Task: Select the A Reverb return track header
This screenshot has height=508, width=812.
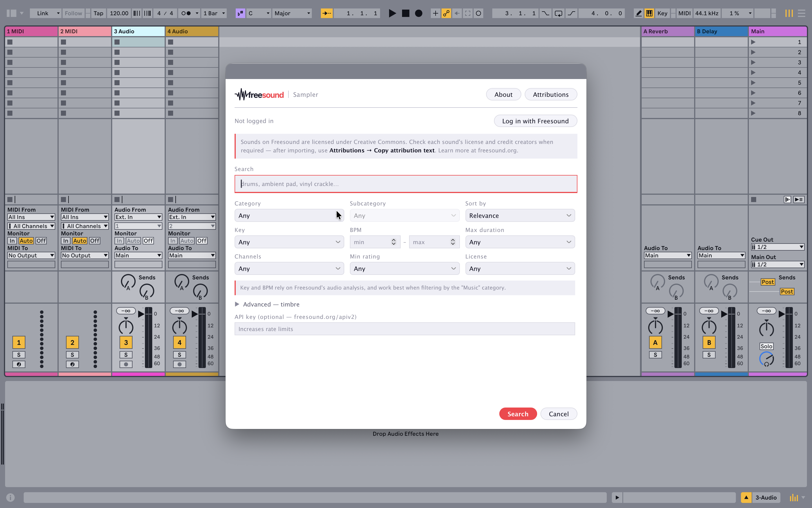Action: 667,31
